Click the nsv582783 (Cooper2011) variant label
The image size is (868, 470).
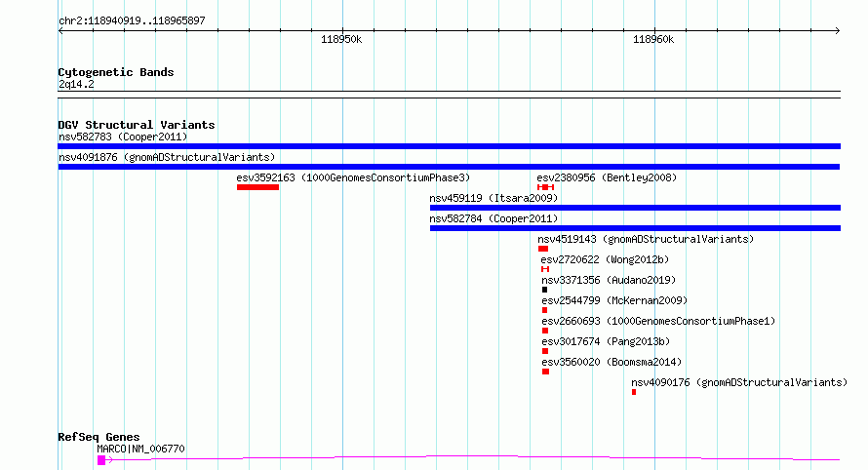[123, 137]
